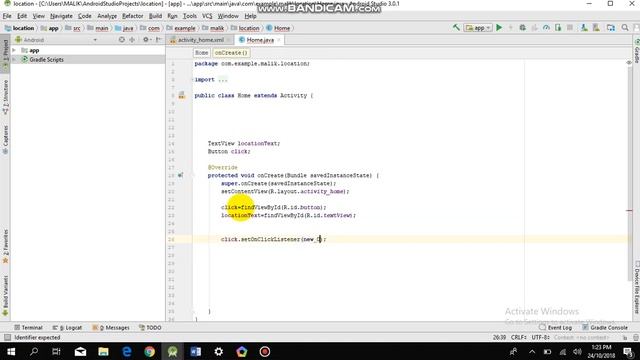
Task: Toggle the Captures side tool window
Action: [x=5, y=140]
